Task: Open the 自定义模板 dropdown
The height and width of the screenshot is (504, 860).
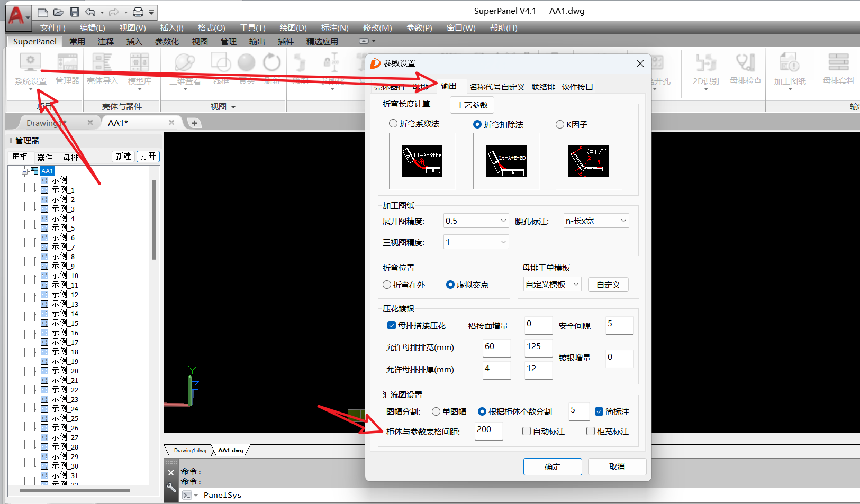Action: click(552, 284)
